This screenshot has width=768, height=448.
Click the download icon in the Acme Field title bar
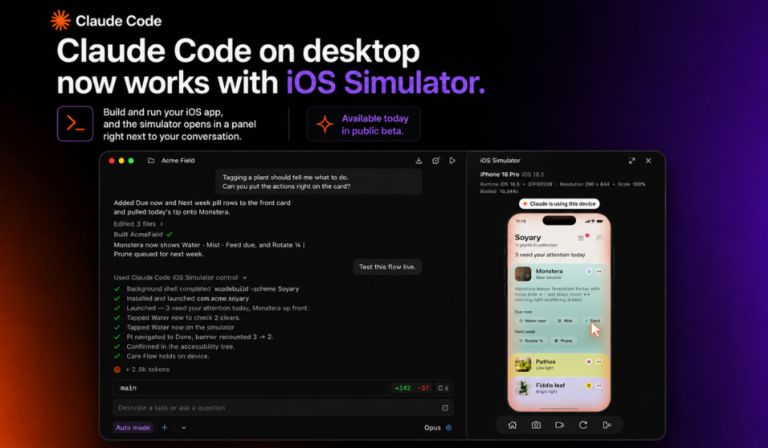pyautogui.click(x=419, y=161)
